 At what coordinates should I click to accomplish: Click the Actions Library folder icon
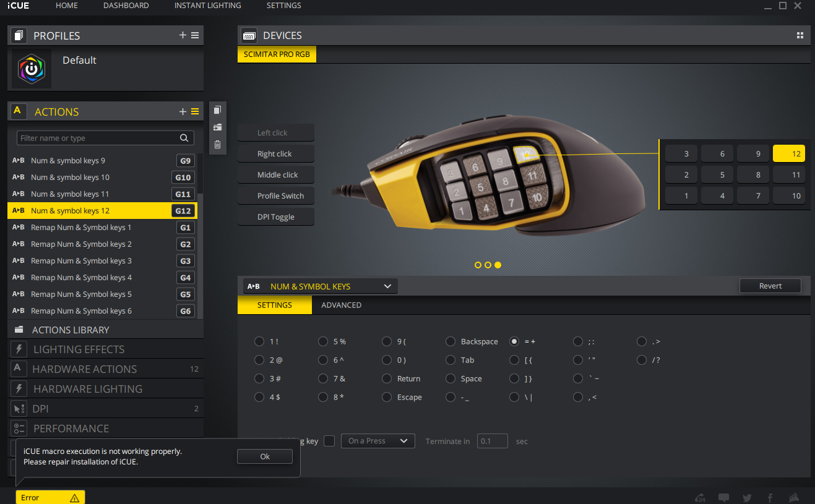19,330
